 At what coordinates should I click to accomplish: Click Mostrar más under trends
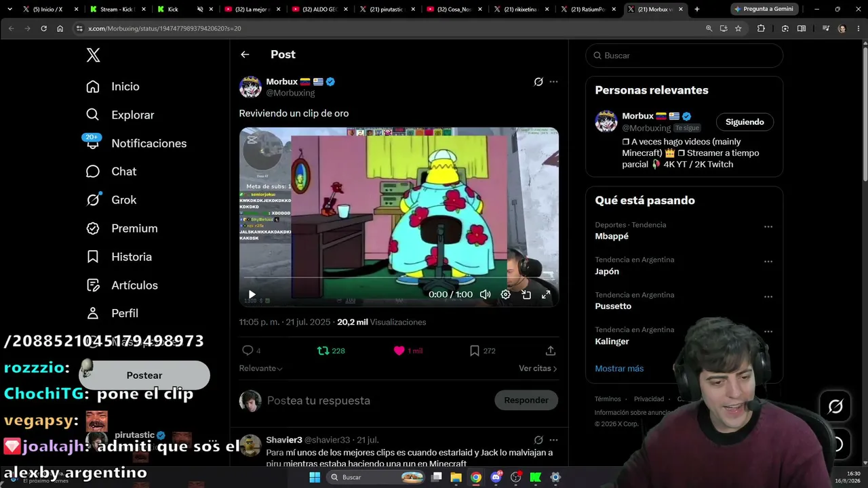(619, 369)
